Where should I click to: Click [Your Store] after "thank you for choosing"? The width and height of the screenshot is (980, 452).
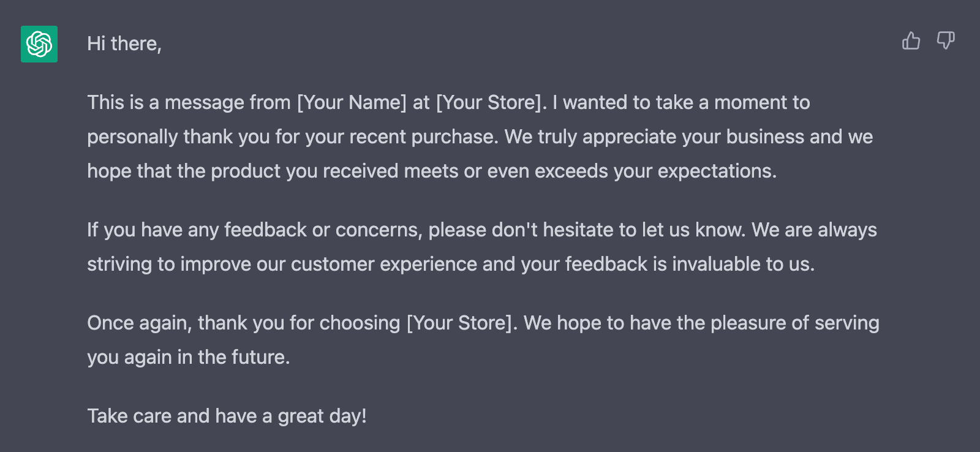click(459, 323)
